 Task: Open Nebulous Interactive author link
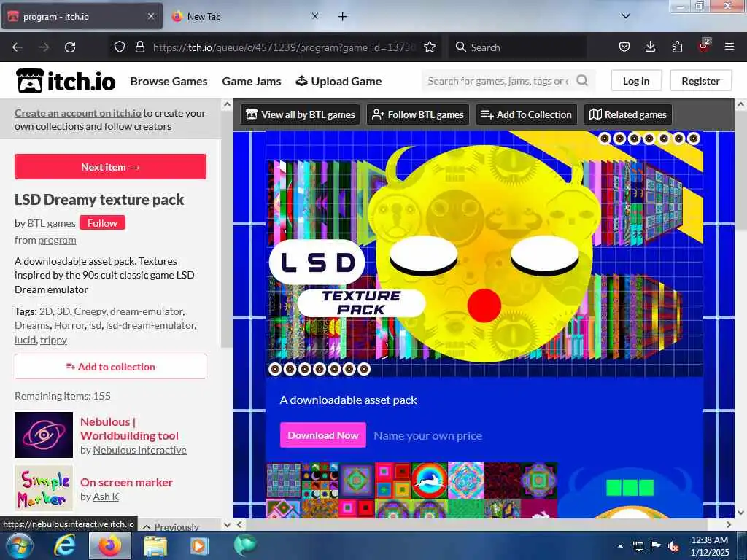(139, 450)
